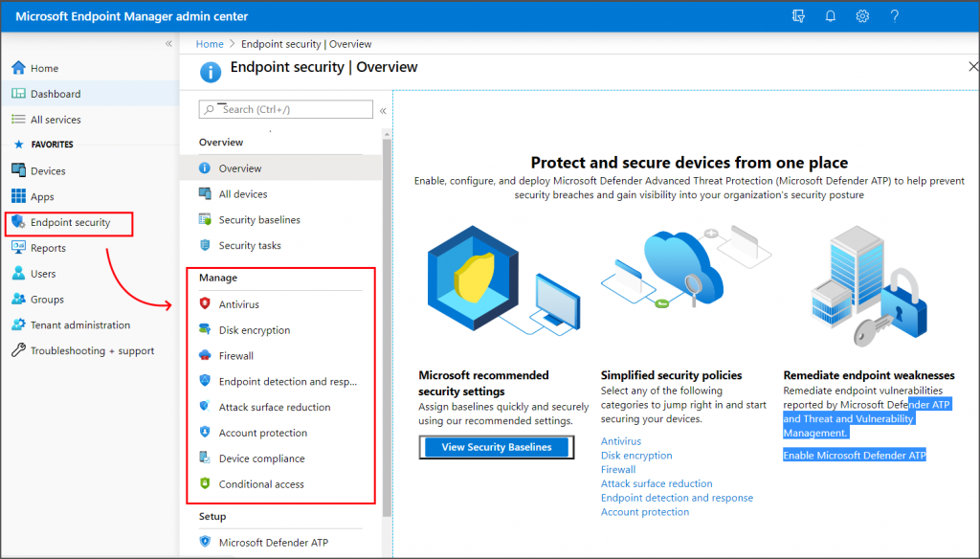Open the Attack surface reduction content link

pos(657,483)
